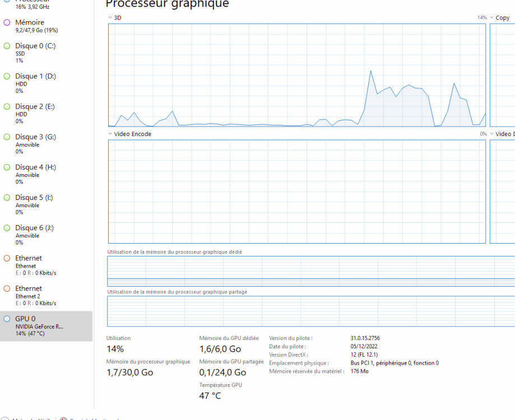The image size is (515, 420).
Task: Click the Disque 0 (C:) status circle
Action: pyautogui.click(x=7, y=46)
